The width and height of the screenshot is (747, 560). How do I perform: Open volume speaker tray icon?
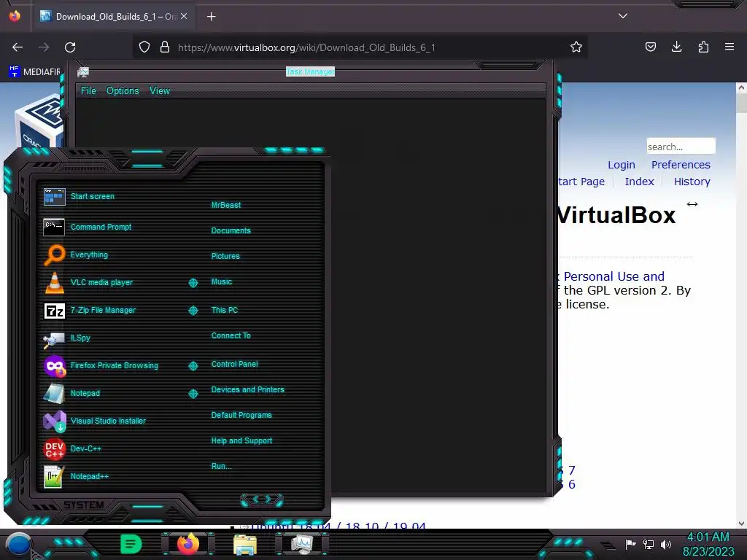pos(665,544)
